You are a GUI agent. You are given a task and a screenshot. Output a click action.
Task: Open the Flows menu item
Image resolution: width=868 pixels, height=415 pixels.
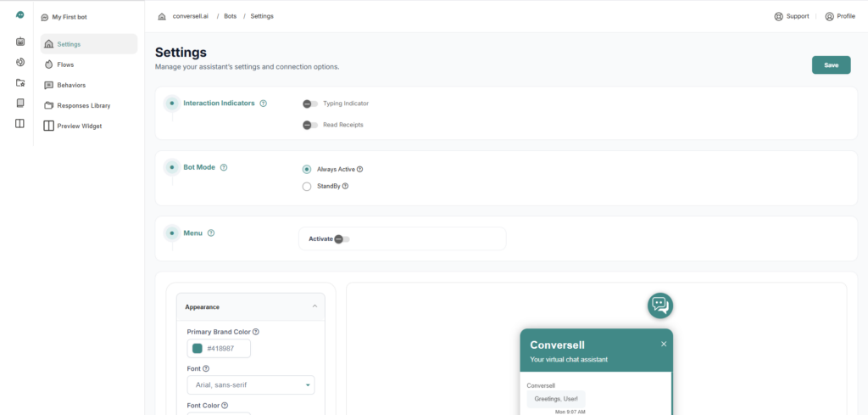65,64
